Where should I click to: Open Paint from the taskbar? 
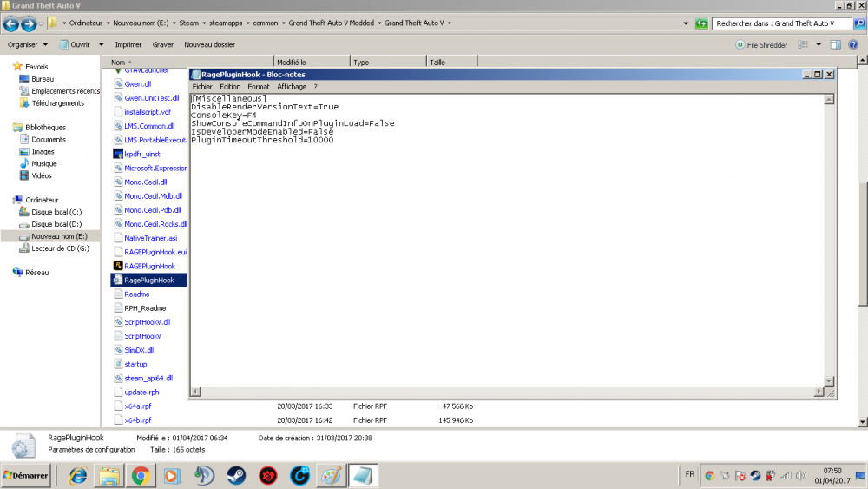pos(332,476)
